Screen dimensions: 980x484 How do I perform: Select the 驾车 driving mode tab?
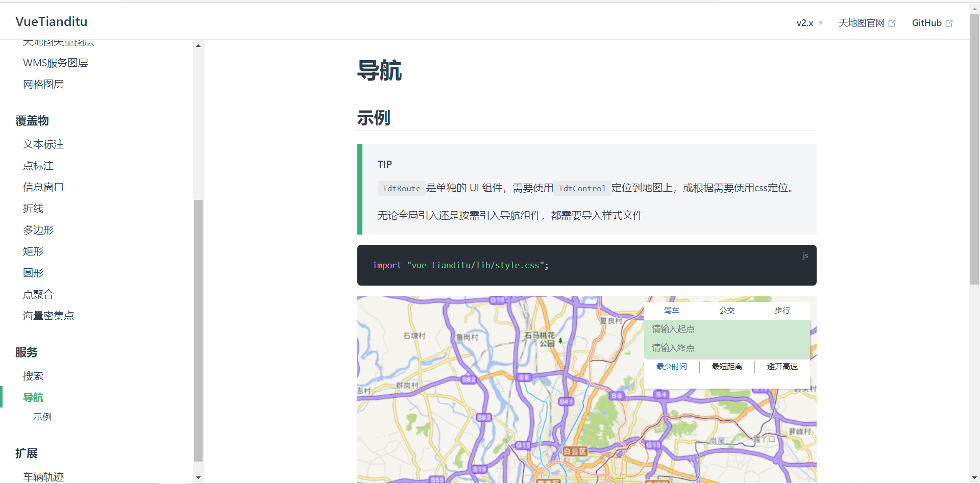tap(671, 310)
